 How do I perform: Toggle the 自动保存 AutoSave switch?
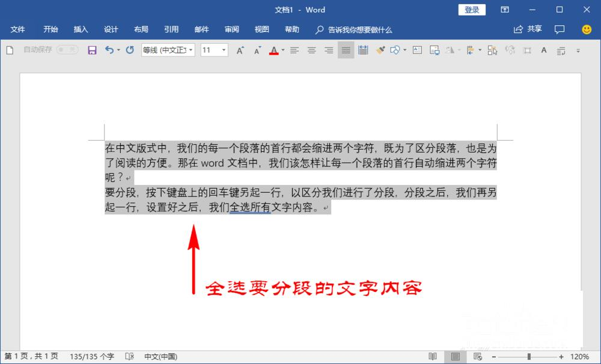(x=67, y=50)
